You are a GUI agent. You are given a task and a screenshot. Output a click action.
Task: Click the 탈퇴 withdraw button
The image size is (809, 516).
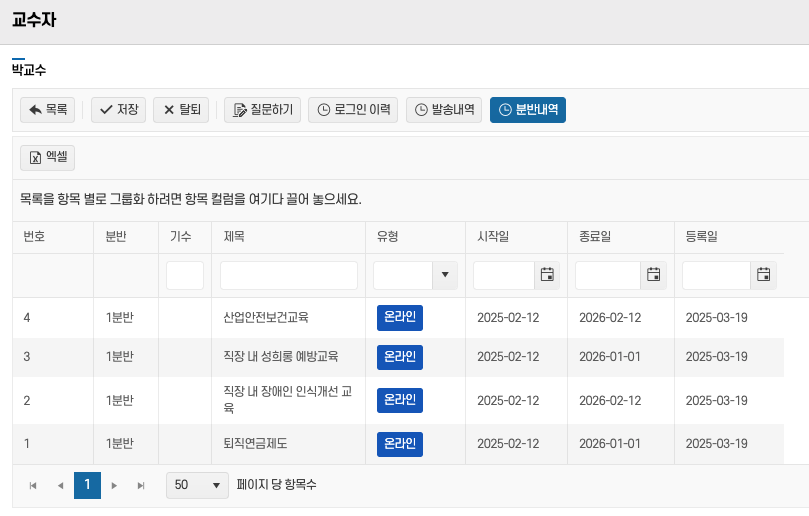click(181, 110)
